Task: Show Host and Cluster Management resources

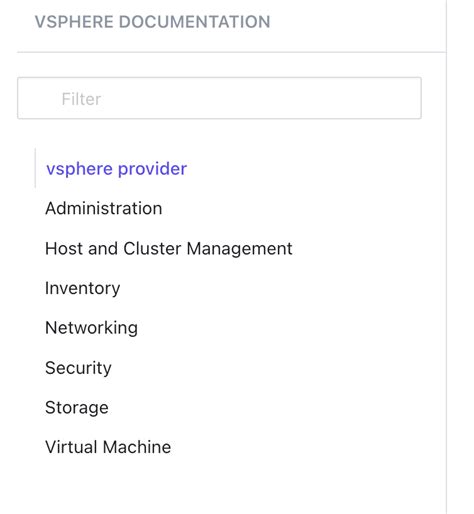Action: (x=169, y=248)
